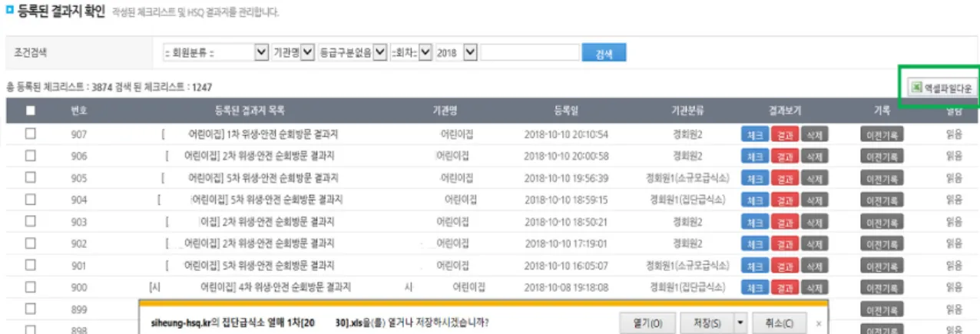This screenshot has height=334, width=980.
Task: Click 취소(C) in the download bar
Action: (x=780, y=322)
